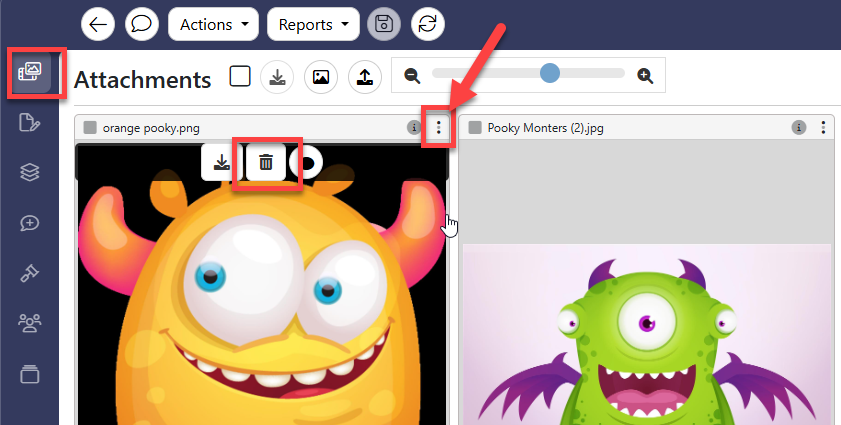Open the document edit sidebar icon
Viewport: 841px width, 425px height.
click(29, 122)
